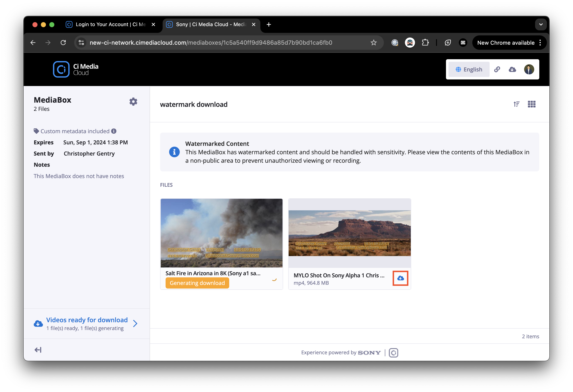
Task: Click the Google Chrome G extension icon
Action: (395, 43)
